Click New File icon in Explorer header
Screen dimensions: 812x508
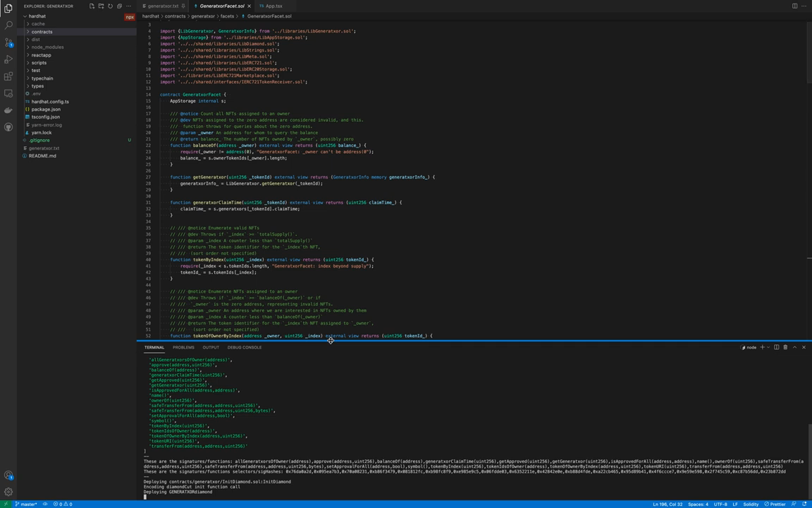(x=92, y=6)
